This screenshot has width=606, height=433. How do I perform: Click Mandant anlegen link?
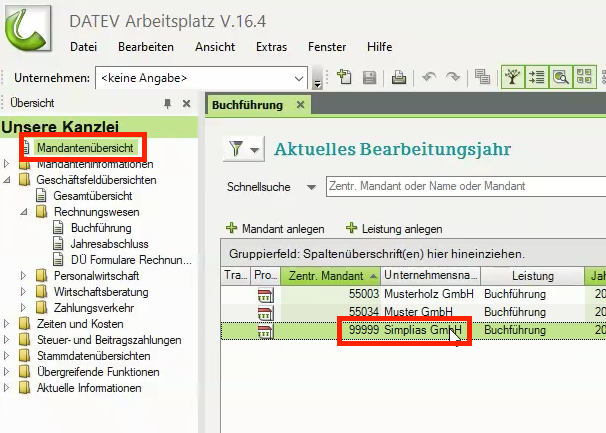pyautogui.click(x=276, y=228)
